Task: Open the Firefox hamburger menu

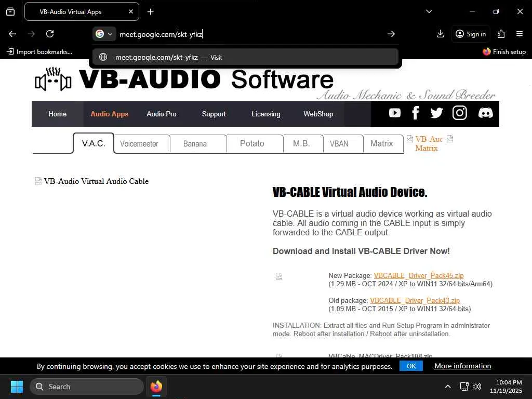Action: [520, 34]
